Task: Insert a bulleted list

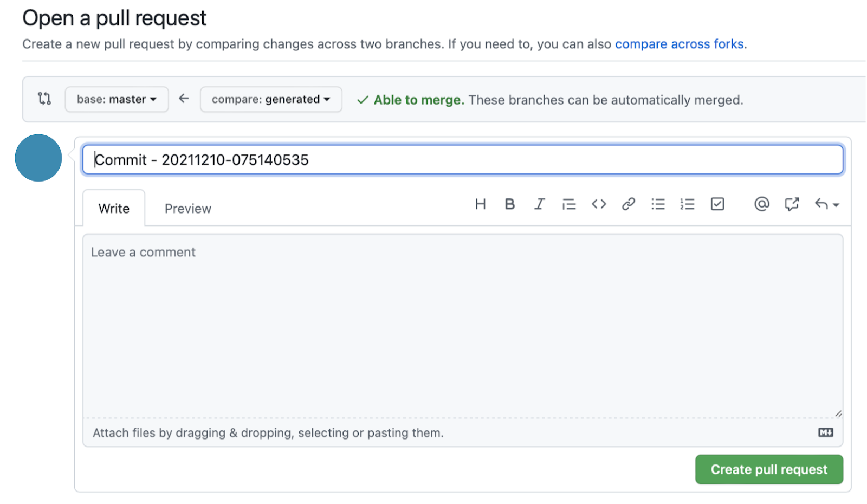Action: [x=658, y=204]
